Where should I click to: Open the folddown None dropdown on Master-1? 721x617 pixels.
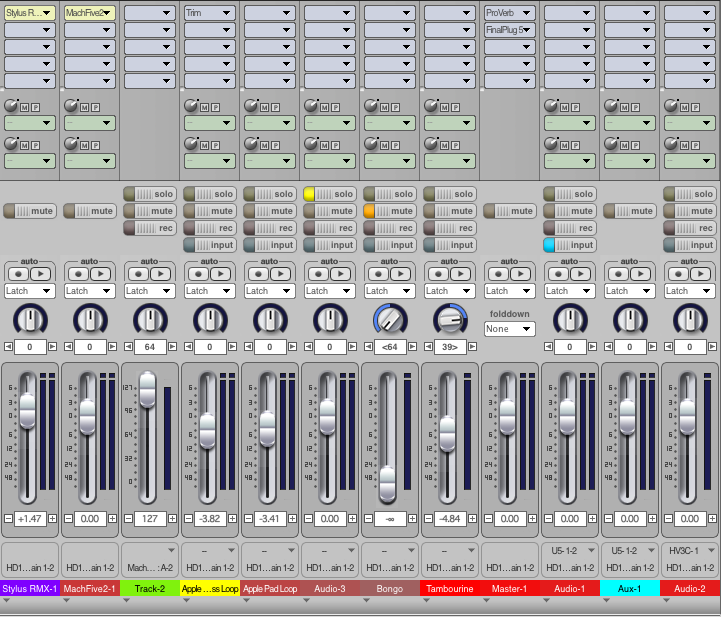click(x=509, y=329)
